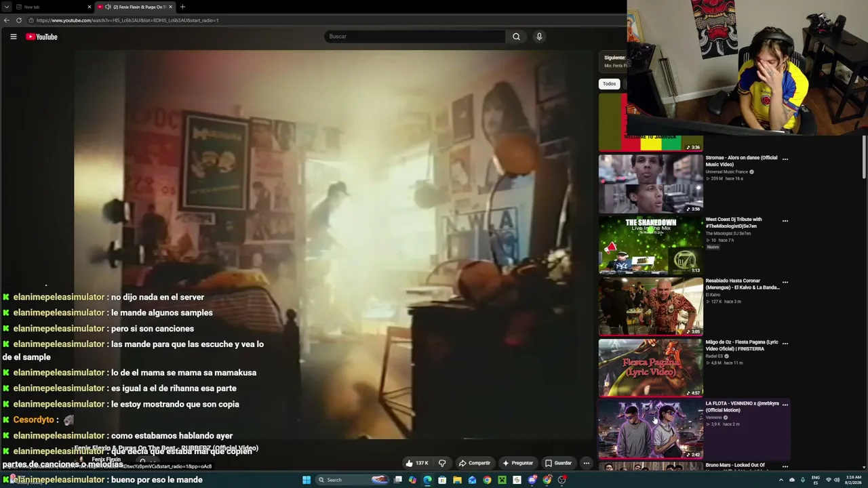Start voice search with the microphone icon
Viewport: 868px width, 488px height.
539,37
